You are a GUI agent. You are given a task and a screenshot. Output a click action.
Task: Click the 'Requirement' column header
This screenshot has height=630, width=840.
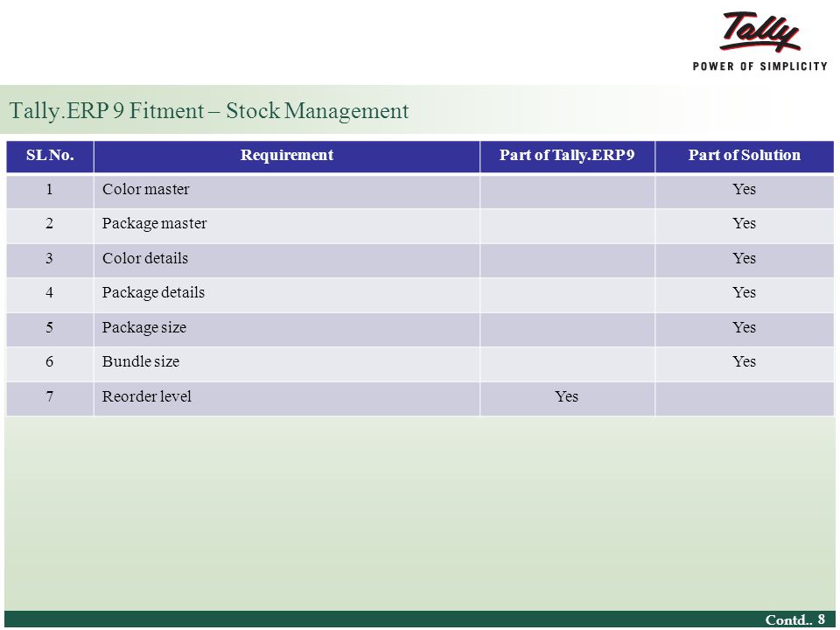[287, 156]
